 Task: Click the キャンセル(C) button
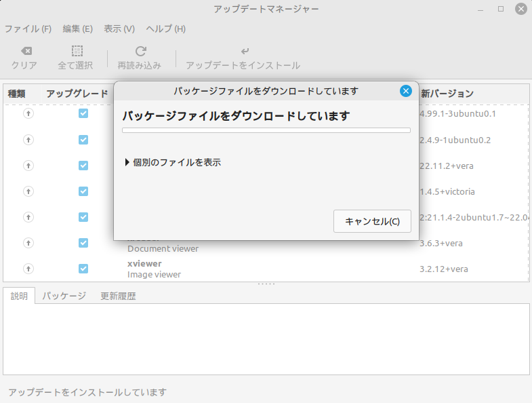click(x=372, y=221)
